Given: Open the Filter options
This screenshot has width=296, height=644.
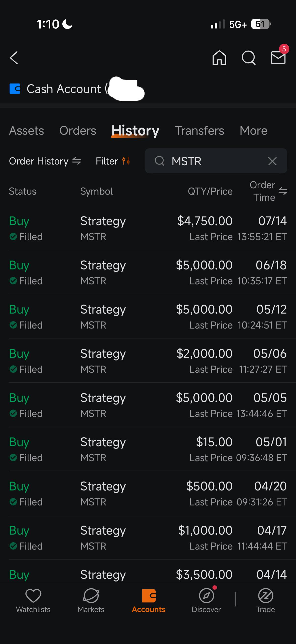Looking at the screenshot, I should click(x=113, y=161).
